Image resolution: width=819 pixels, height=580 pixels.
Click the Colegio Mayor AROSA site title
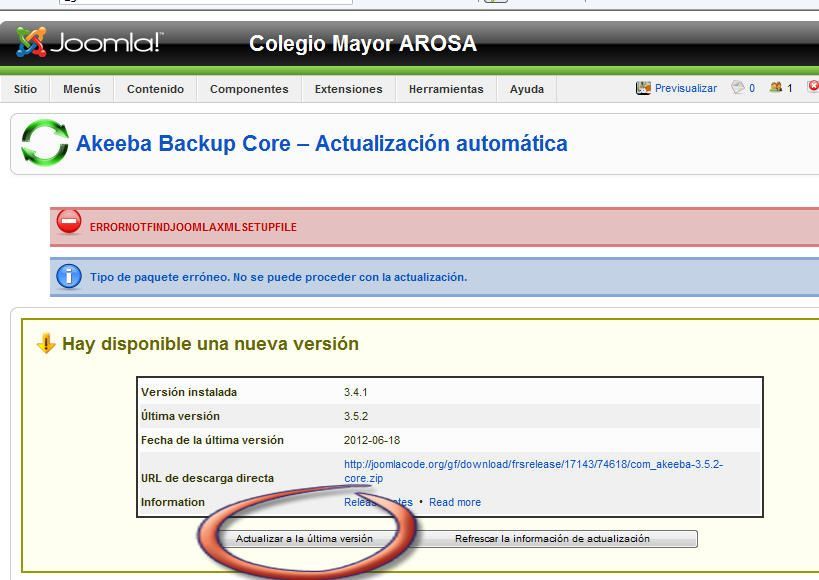tap(363, 43)
